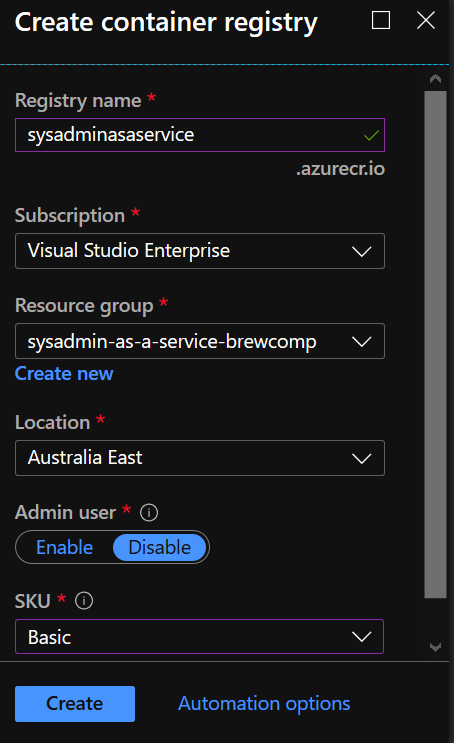Maximize the Create container registry blade

tap(381, 20)
